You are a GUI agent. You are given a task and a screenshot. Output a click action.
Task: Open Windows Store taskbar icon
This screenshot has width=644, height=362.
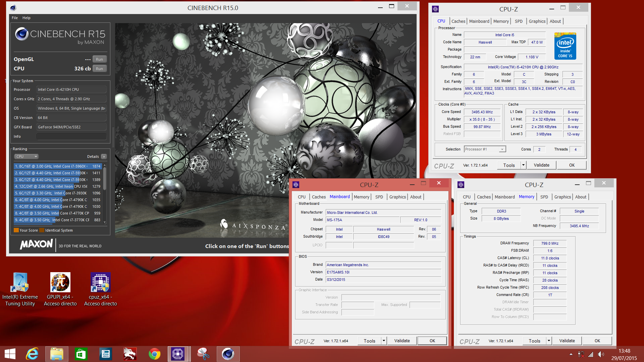tap(81, 354)
